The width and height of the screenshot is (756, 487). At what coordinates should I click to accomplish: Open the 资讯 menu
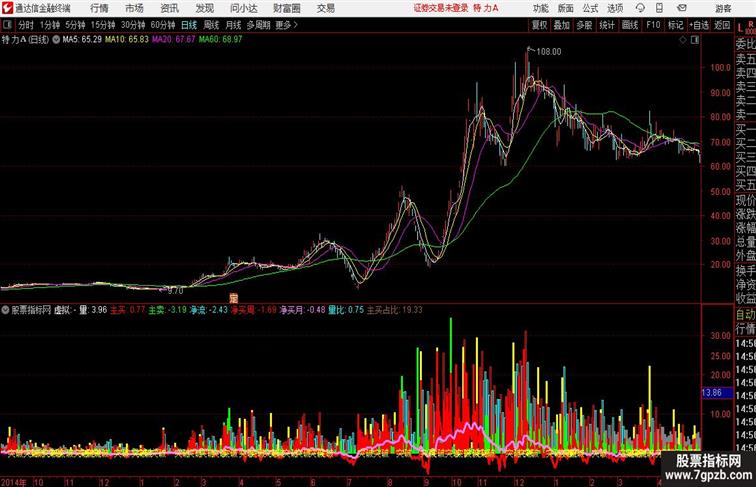(170, 8)
